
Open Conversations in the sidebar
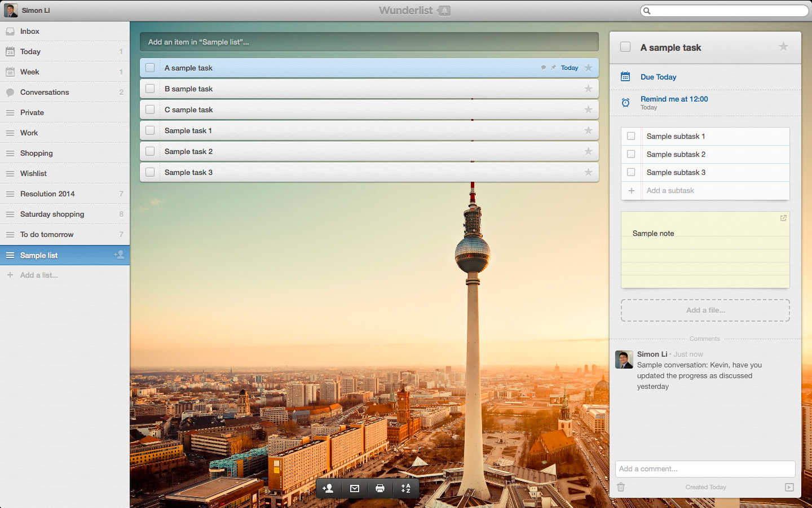(x=65, y=93)
